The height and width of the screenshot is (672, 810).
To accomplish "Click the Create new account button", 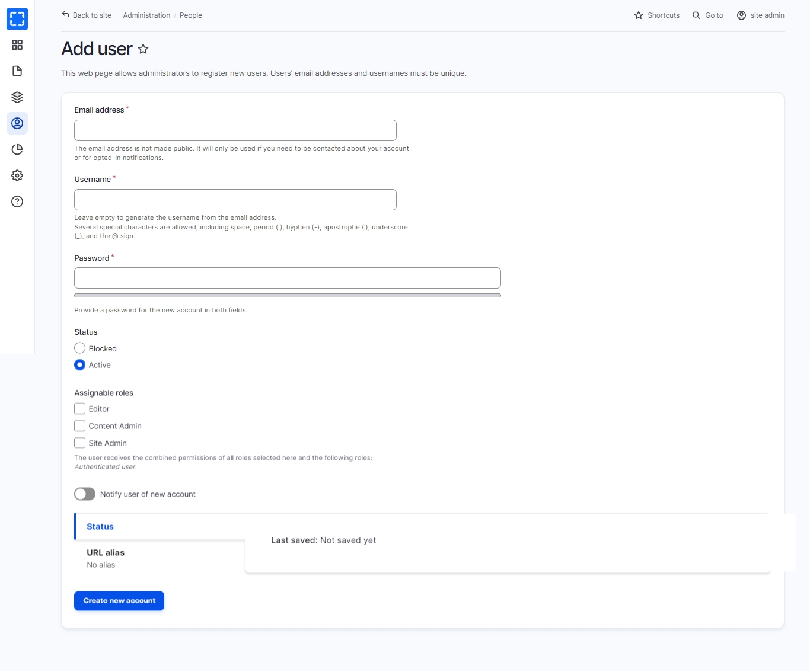I will pos(119,601).
